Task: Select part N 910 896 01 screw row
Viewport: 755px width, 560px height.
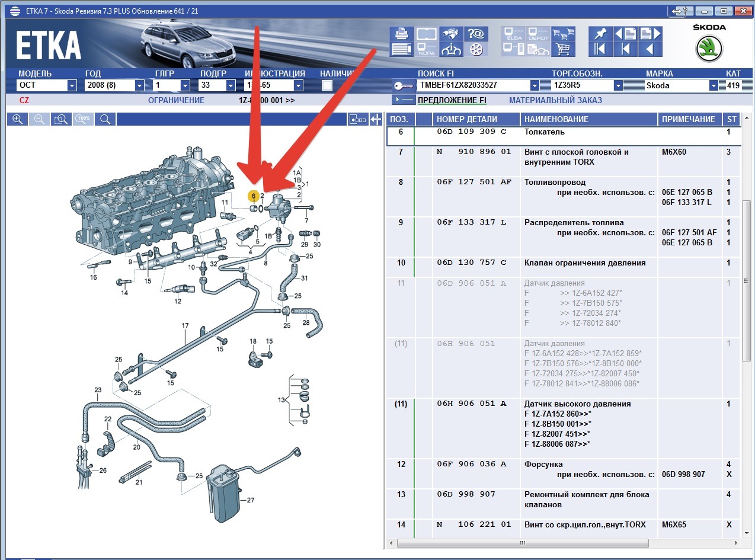Action: tap(564, 161)
